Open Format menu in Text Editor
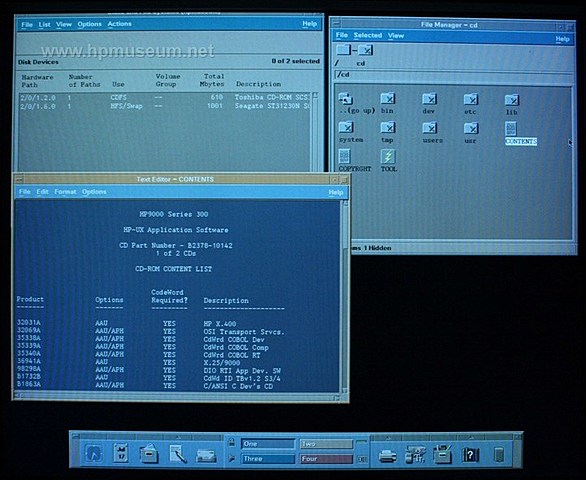This screenshot has width=586, height=480. 65,192
